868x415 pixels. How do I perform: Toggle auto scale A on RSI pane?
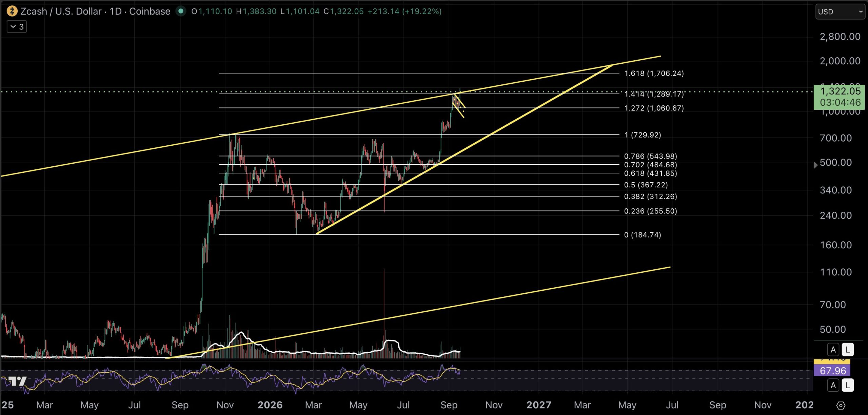833,385
